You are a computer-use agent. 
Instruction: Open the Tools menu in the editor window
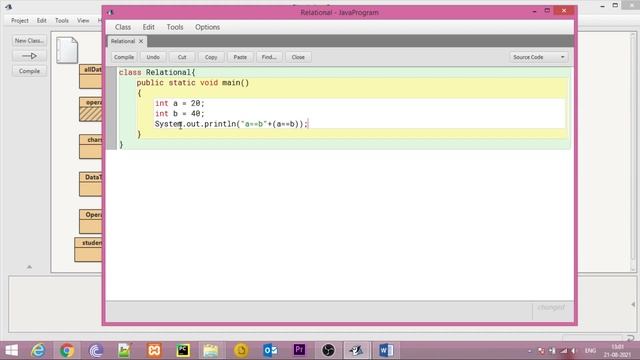tap(175, 27)
